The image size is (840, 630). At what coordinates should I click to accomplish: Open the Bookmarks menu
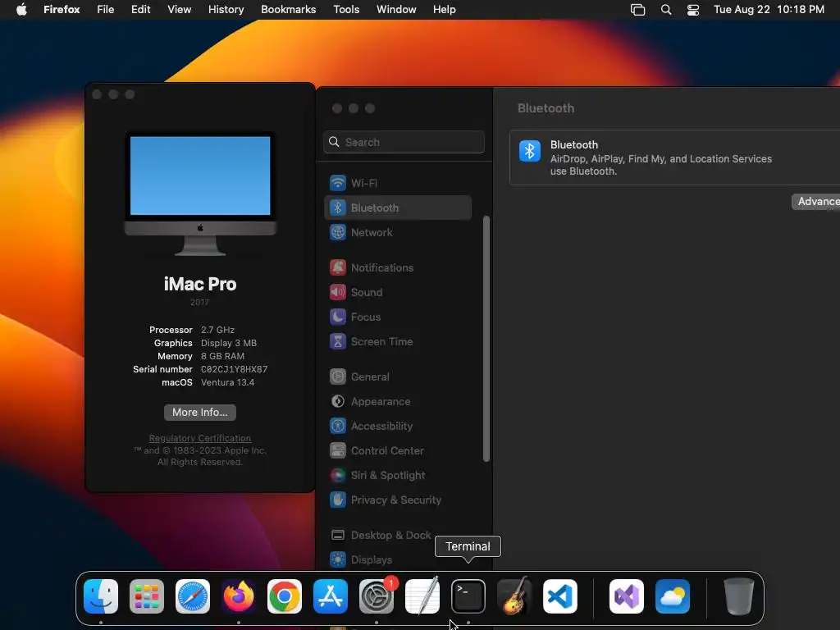[288, 10]
